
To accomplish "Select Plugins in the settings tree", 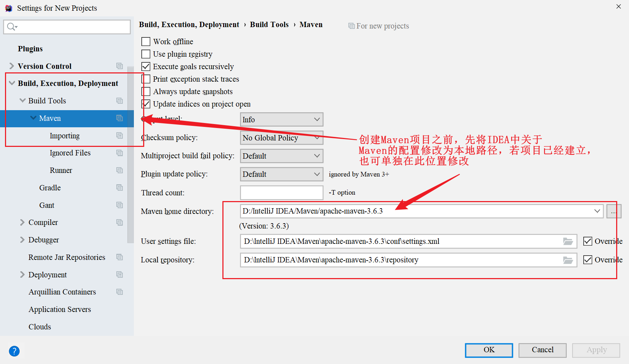I will point(30,49).
